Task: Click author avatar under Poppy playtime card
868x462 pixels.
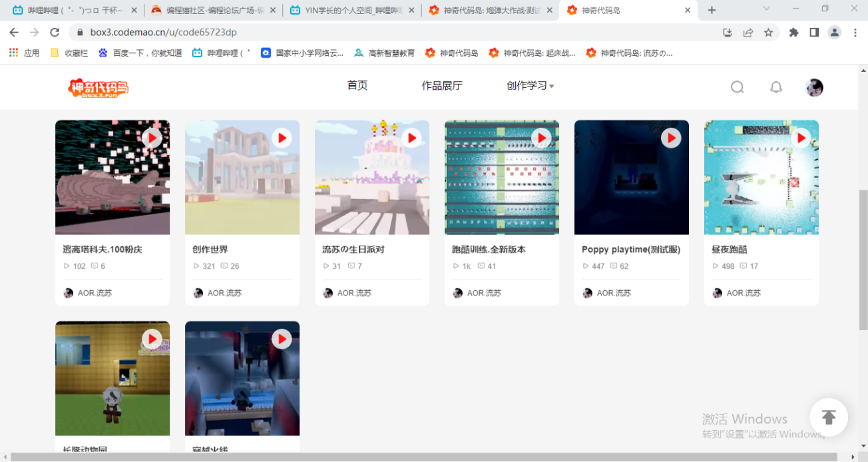Action: point(587,293)
